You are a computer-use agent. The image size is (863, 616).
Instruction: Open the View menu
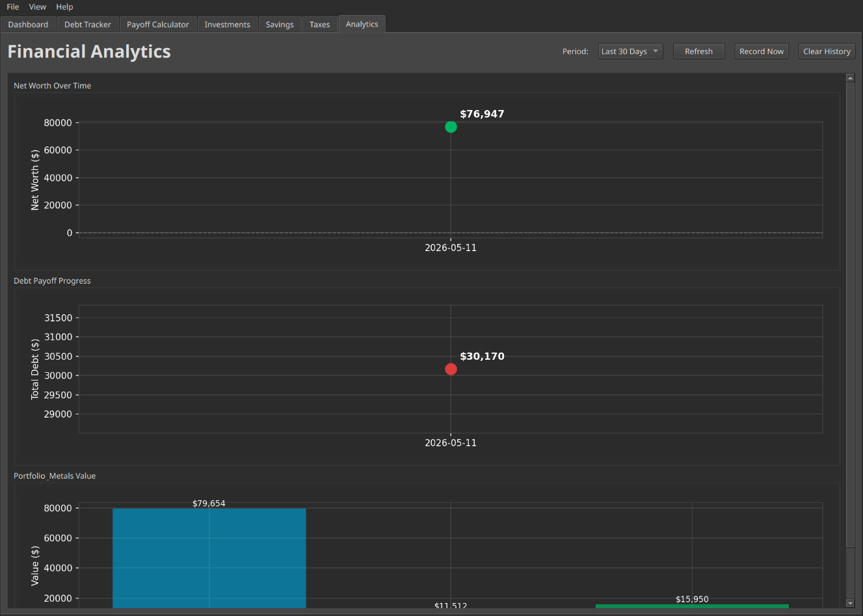[38, 7]
